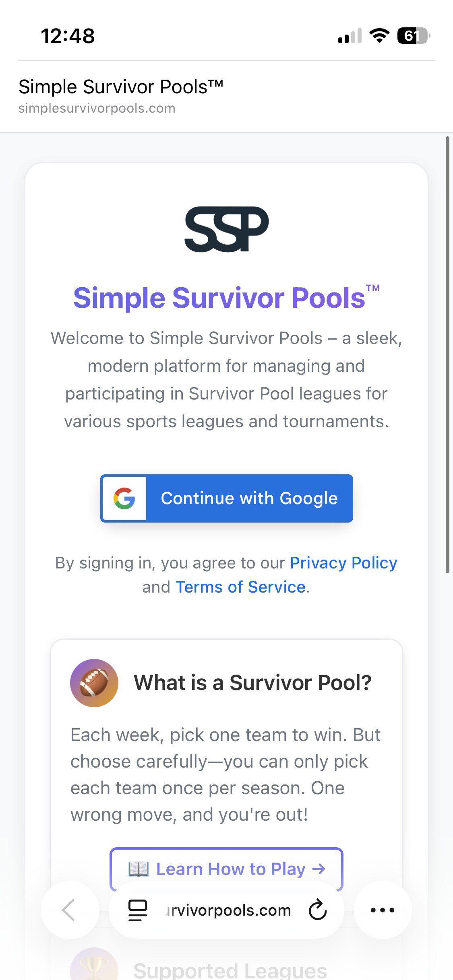Viewport: 453px width, 980px height.
Task: Go back with the browser back arrow
Action: pos(69,910)
